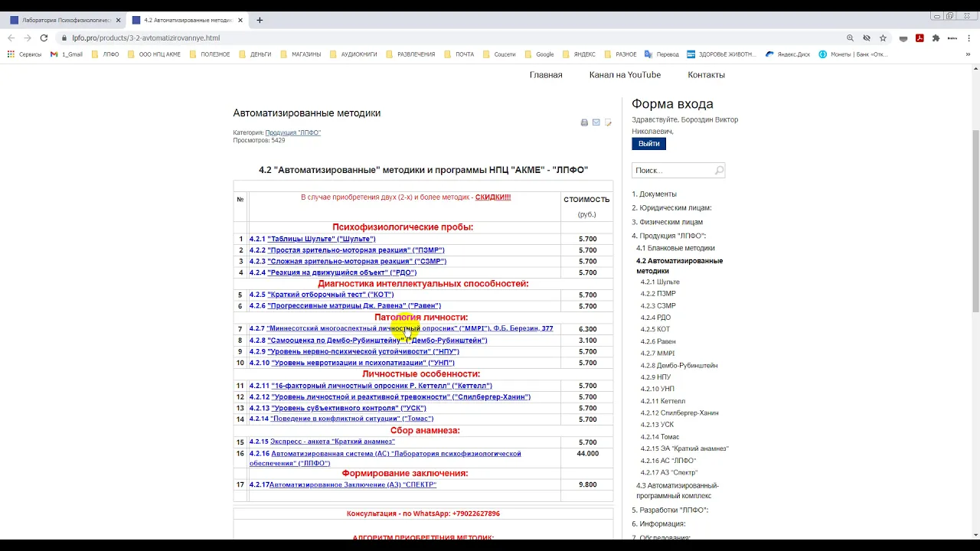980x551 pixels.
Task: Select sidebar sub-item 4.2.5 КОТ
Action: 655,330
